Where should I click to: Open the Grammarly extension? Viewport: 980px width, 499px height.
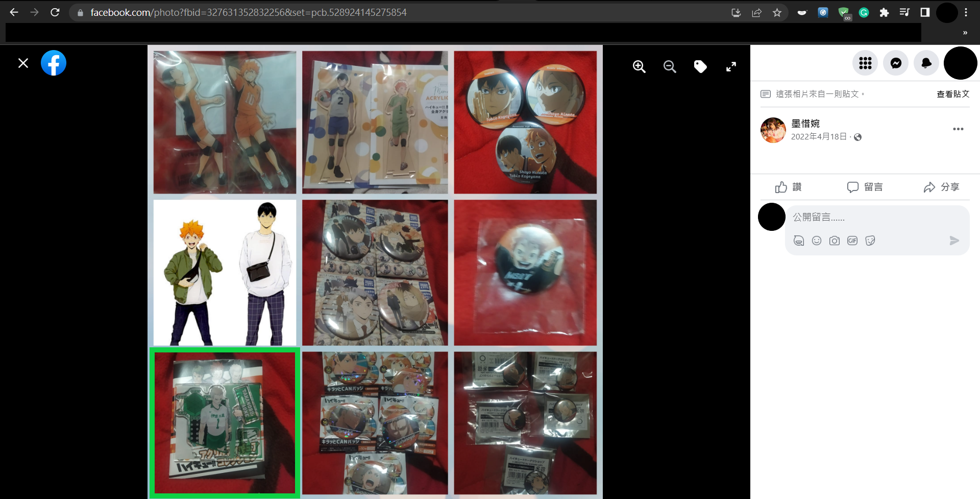[864, 12]
